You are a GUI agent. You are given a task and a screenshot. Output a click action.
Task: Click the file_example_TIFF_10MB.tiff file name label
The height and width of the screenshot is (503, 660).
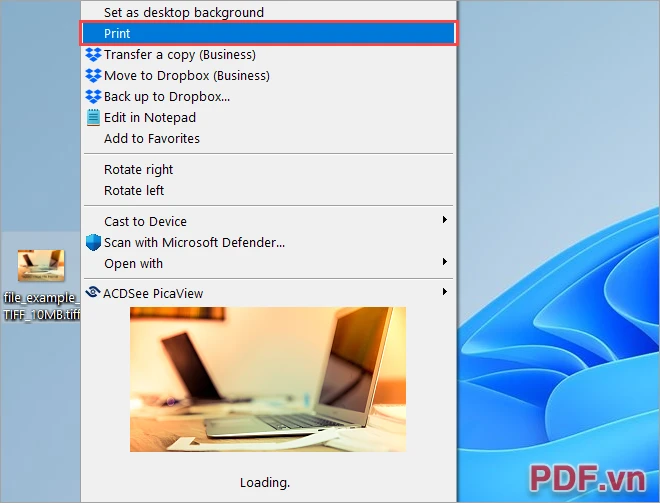[x=41, y=306]
